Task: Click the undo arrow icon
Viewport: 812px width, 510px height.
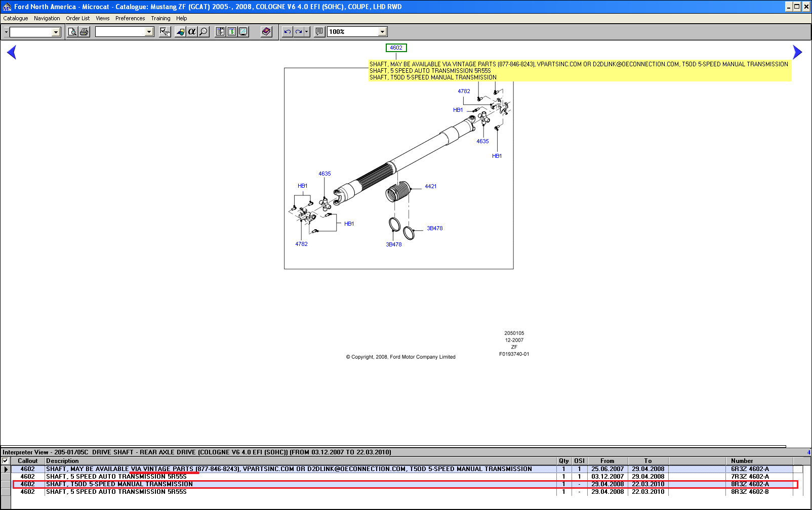Action: point(288,32)
